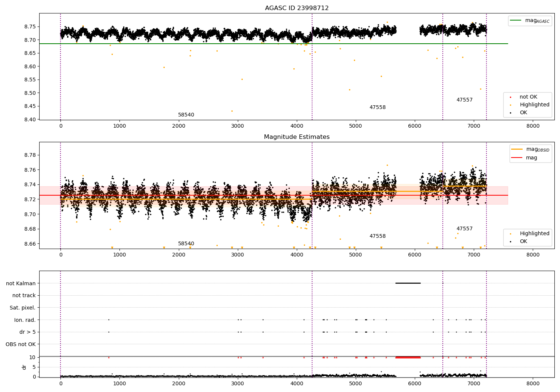Click the orange mag OBSID legend line
Viewport: 560px width, 392px height.
coord(517,149)
